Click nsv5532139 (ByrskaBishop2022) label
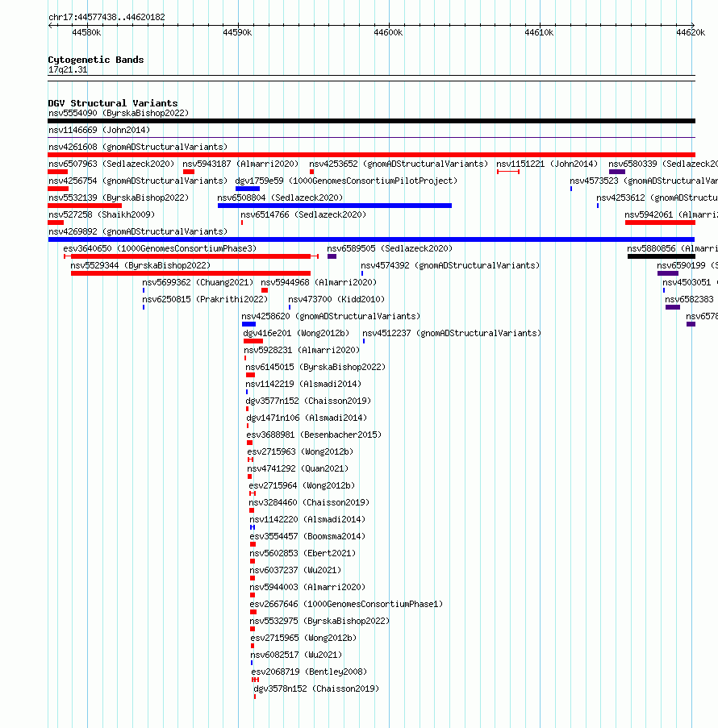 [x=119, y=198]
